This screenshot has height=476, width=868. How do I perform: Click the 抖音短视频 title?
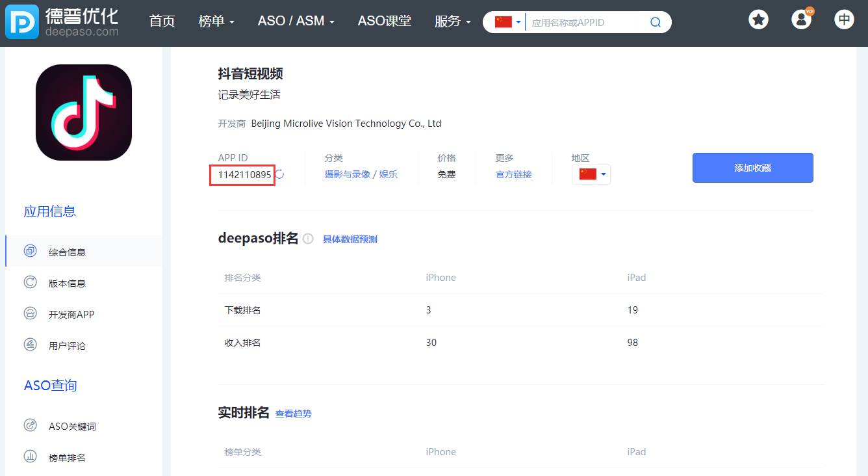pos(250,73)
